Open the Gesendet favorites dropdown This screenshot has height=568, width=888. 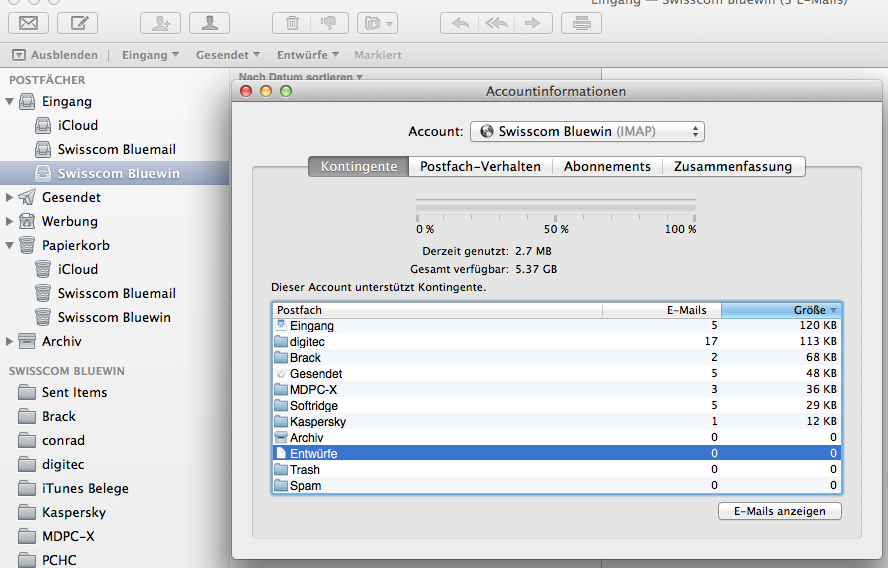228,55
